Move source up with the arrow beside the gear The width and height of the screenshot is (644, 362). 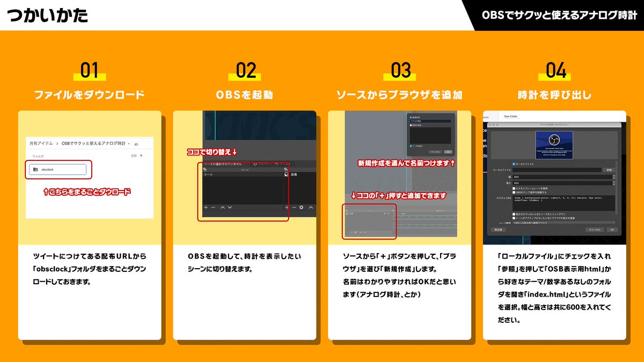pos(311,208)
